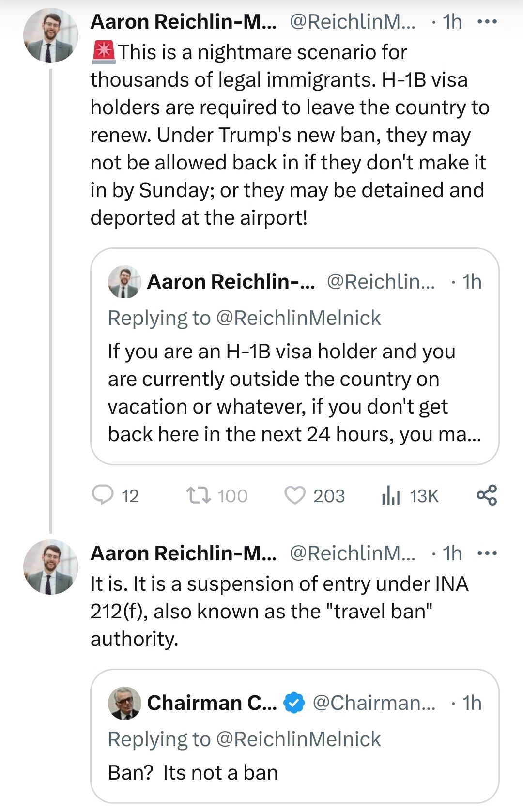
Task: Tap the red siren emoji in tweet
Action: click(103, 53)
